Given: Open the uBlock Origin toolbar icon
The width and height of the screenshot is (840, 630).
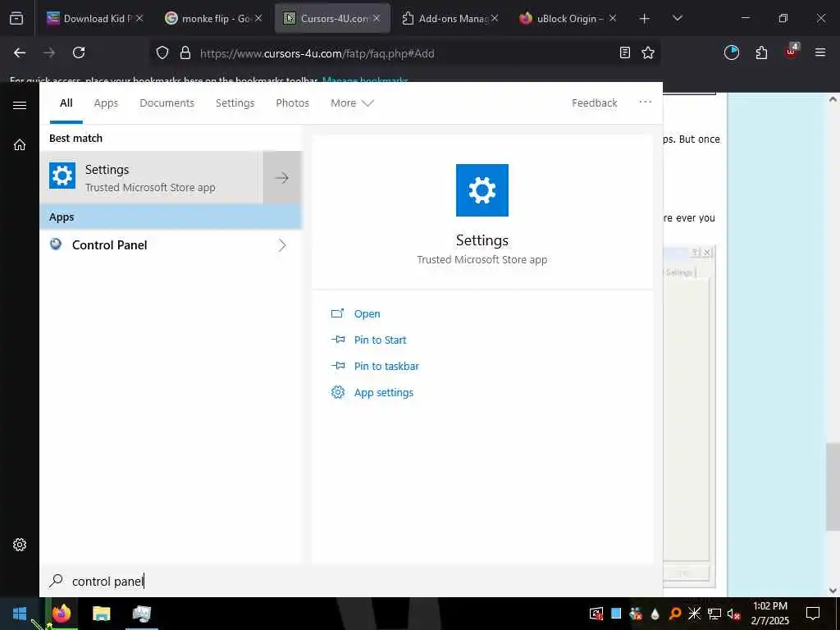Looking at the screenshot, I should tap(792, 52).
